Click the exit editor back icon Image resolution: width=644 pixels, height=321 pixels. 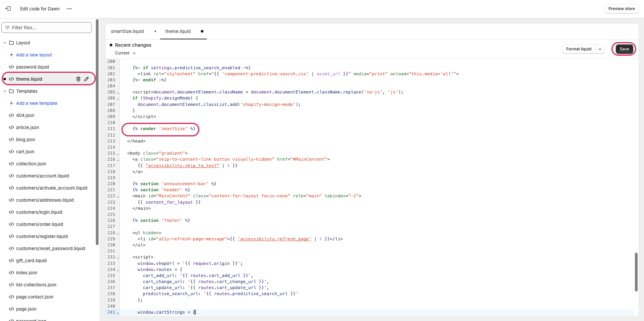click(x=8, y=9)
